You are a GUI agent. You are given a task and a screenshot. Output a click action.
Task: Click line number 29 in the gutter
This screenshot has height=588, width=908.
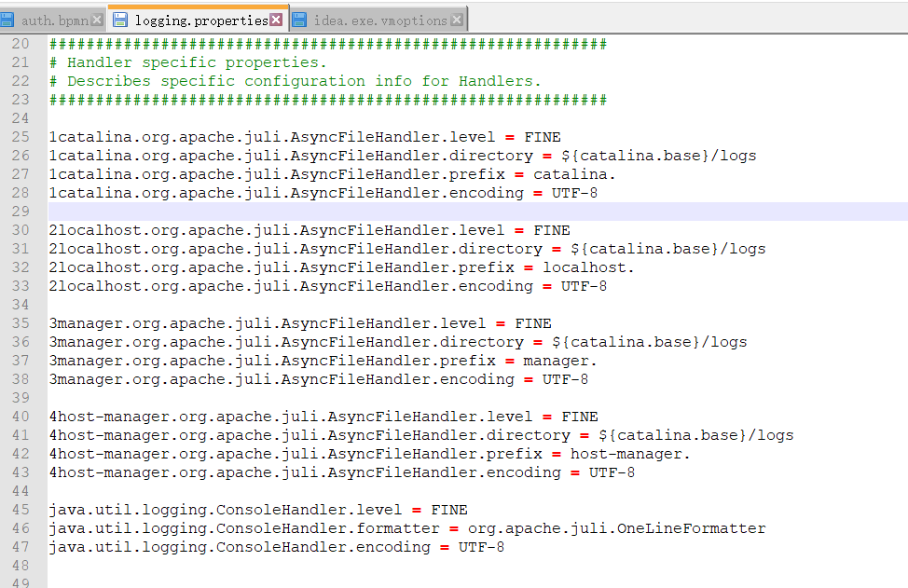tap(21, 212)
